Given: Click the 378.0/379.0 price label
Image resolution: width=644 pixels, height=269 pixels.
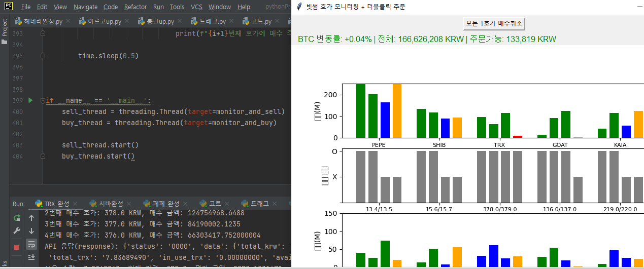Looking at the screenshot, I should (500, 209).
